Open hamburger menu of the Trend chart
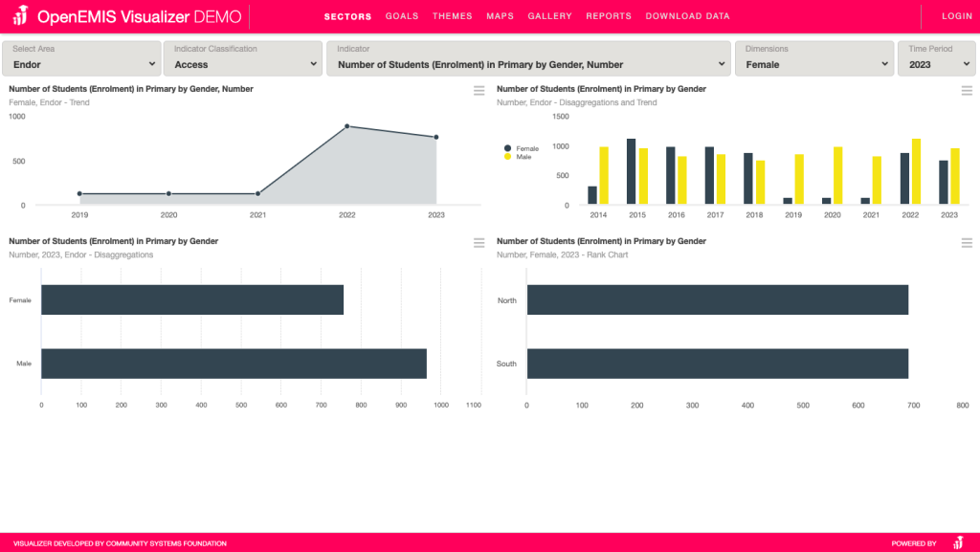 pyautogui.click(x=479, y=90)
